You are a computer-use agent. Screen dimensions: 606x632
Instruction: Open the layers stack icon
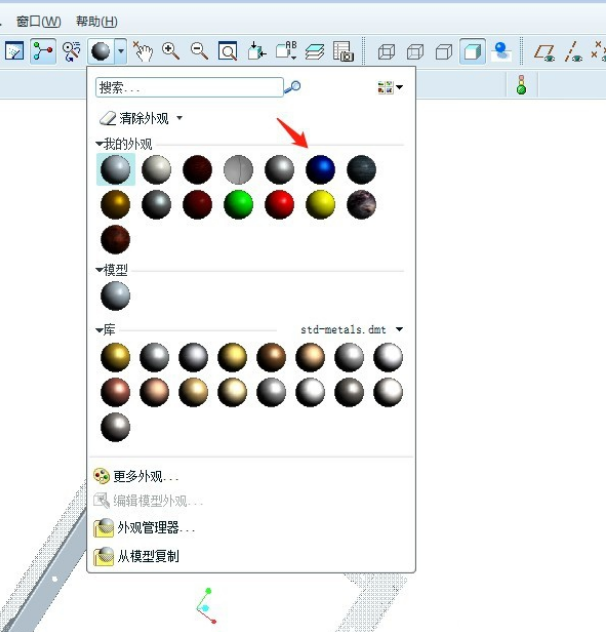tap(315, 52)
